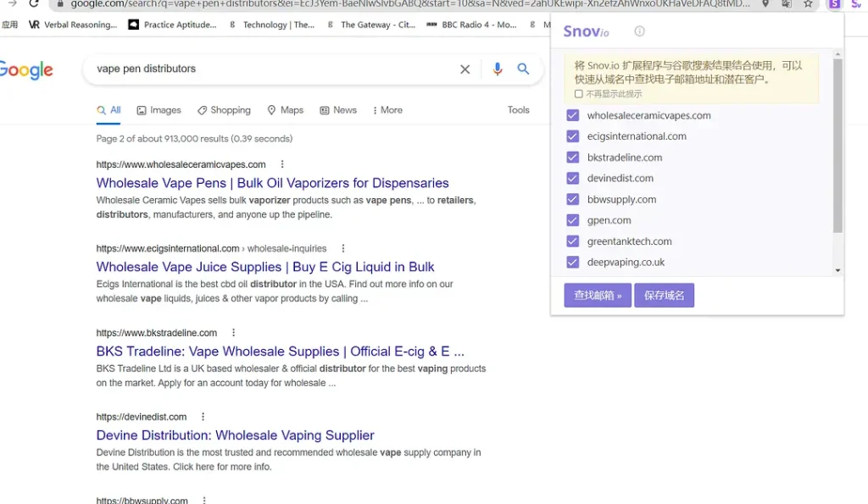The height and width of the screenshot is (504, 868).
Task: Click into the Google search input field
Action: pos(271,69)
